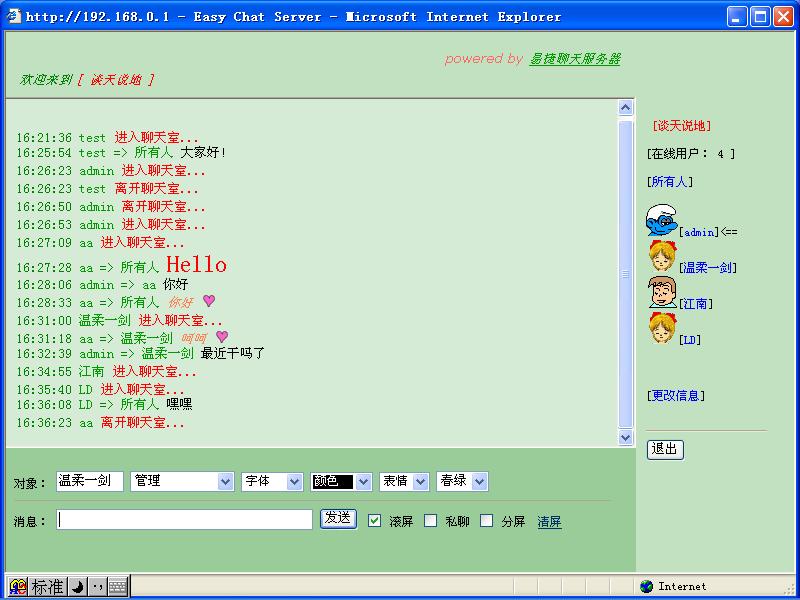Viewport: 800px width, 600px height.
Task: Close the Internet Explorer window
Action: click(783, 16)
